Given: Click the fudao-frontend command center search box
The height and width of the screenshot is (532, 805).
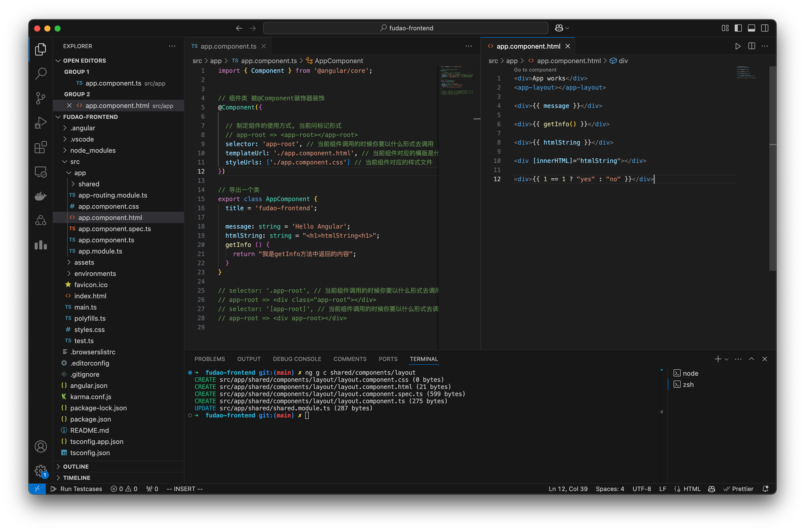Looking at the screenshot, I should point(406,28).
